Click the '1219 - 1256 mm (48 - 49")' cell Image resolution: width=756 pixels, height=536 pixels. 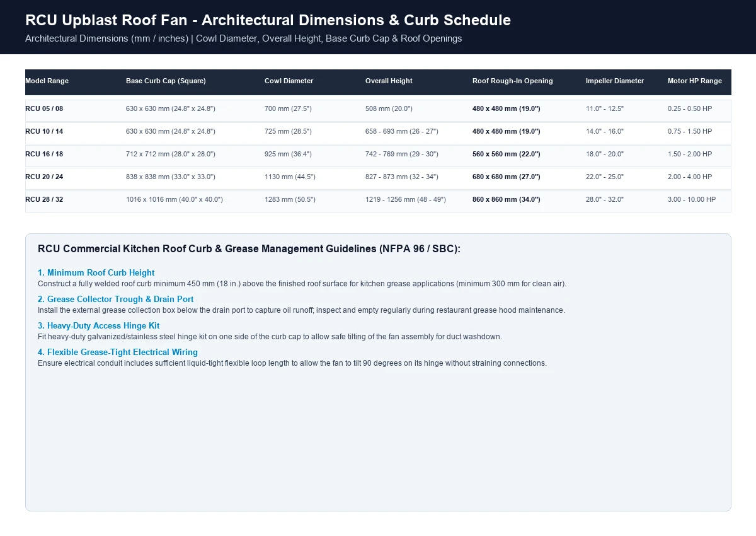click(406, 199)
